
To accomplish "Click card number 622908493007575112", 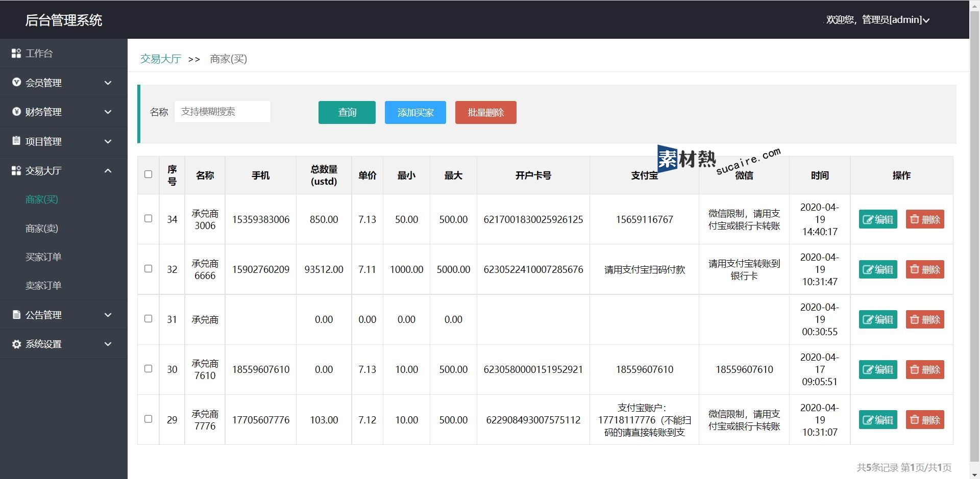I will point(533,420).
